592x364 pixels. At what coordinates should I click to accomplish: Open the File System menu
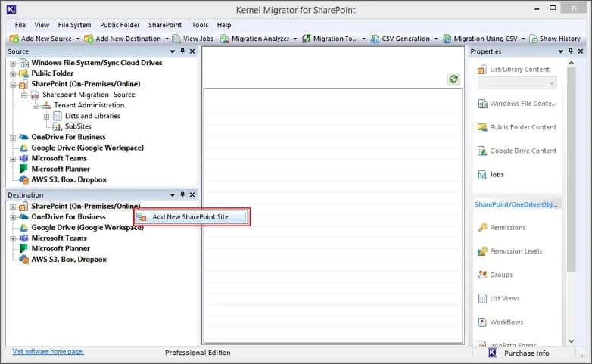pyautogui.click(x=74, y=25)
